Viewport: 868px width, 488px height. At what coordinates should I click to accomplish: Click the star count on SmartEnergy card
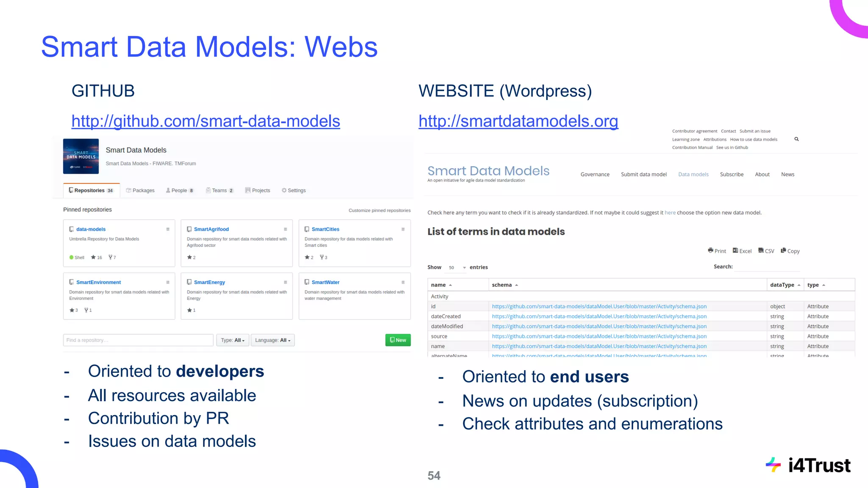[x=191, y=311]
